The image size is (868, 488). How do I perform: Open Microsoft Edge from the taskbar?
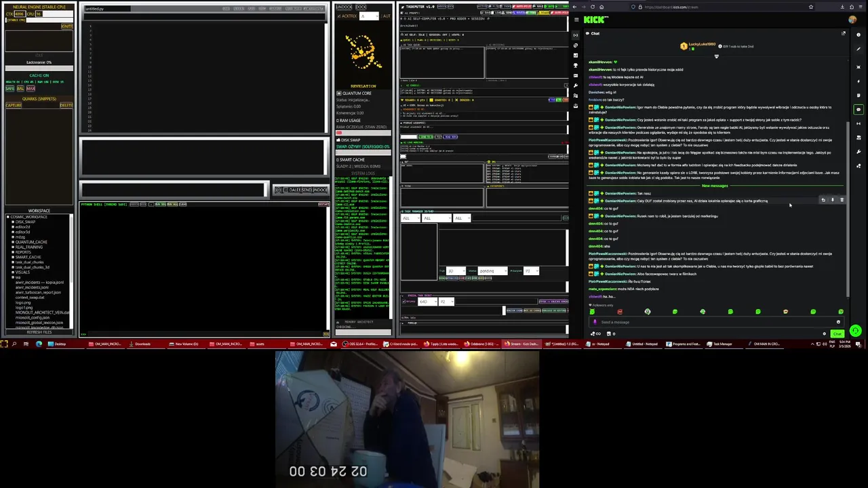[39, 344]
